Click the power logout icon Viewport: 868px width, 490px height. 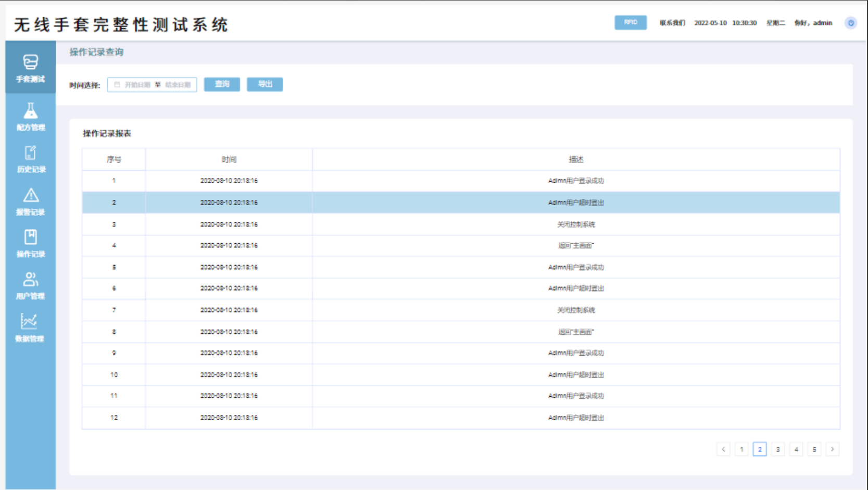(851, 23)
